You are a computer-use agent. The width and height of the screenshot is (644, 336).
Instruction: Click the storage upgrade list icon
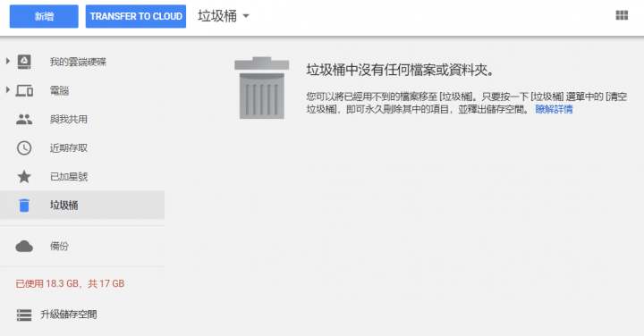(x=24, y=315)
